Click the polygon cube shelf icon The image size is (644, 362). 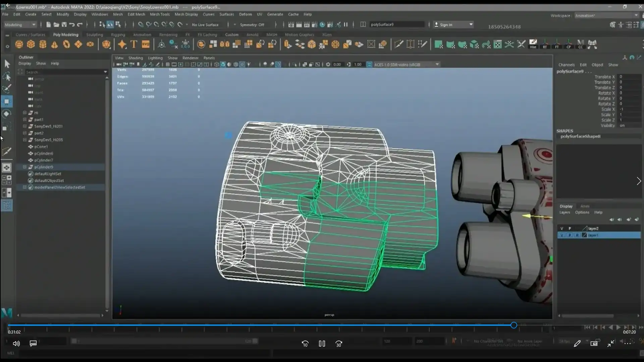point(31,44)
